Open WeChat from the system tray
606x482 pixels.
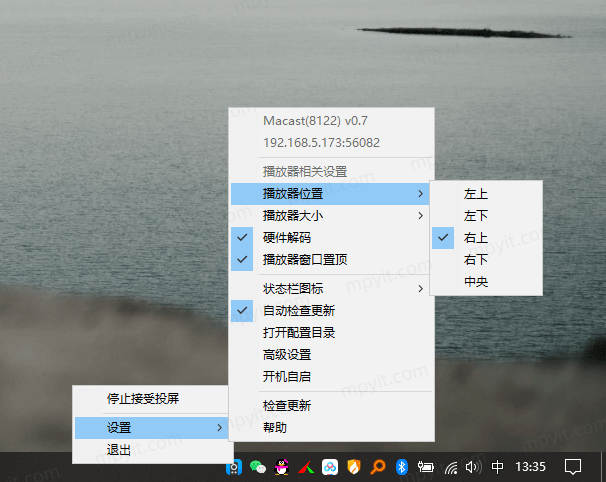(258, 467)
